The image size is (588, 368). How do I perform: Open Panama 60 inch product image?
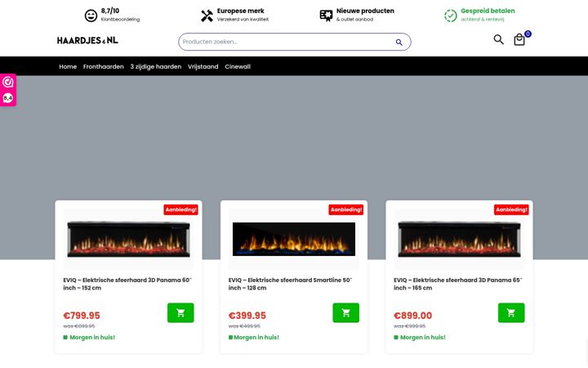(129, 239)
